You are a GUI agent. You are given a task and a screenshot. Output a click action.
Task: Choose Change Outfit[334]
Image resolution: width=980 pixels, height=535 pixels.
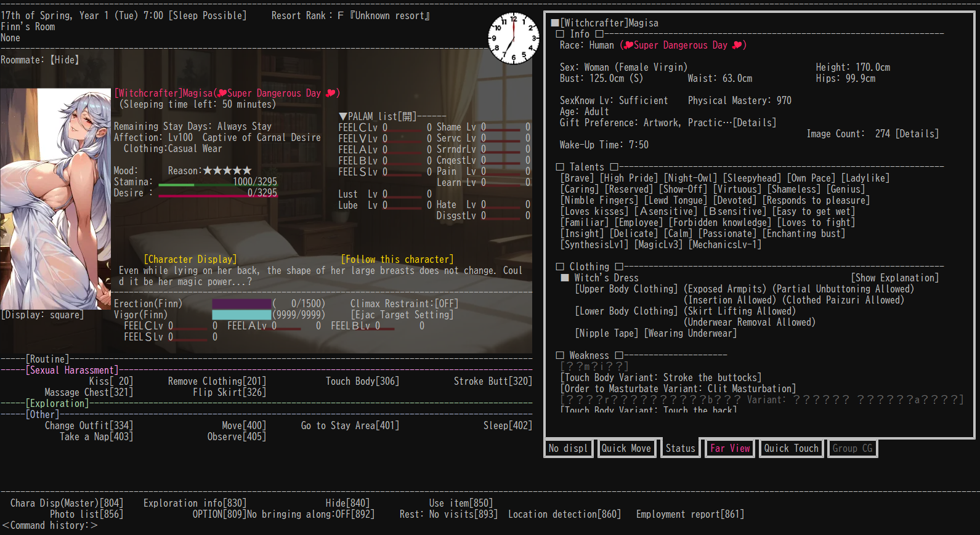point(89,425)
